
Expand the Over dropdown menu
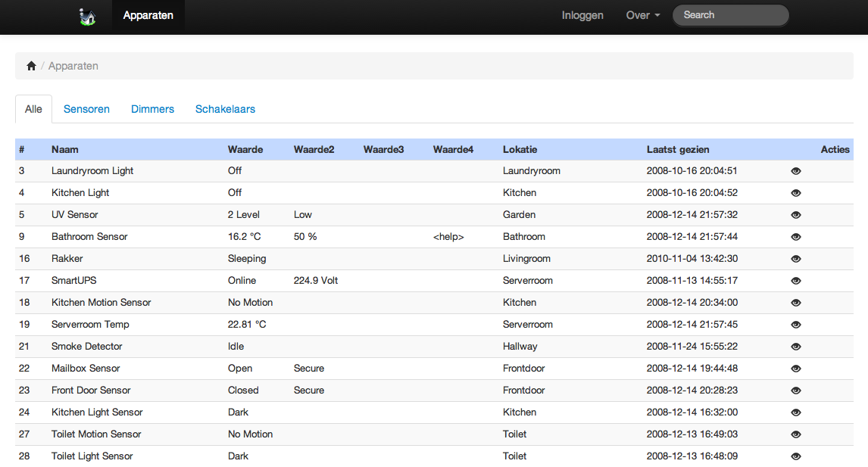[x=643, y=15]
